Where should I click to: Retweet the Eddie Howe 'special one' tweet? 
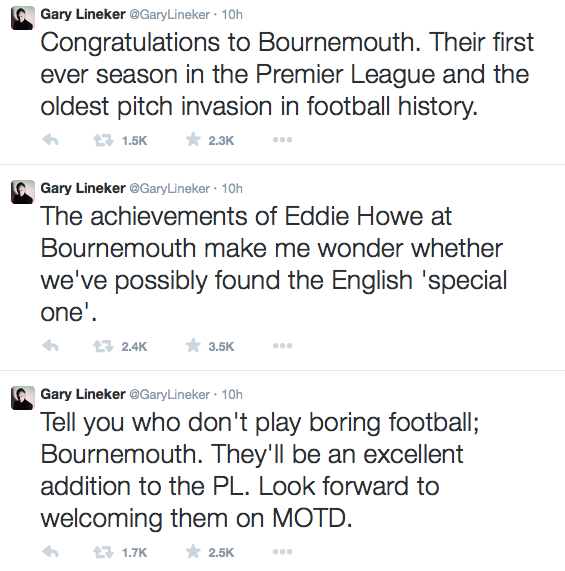tap(103, 346)
